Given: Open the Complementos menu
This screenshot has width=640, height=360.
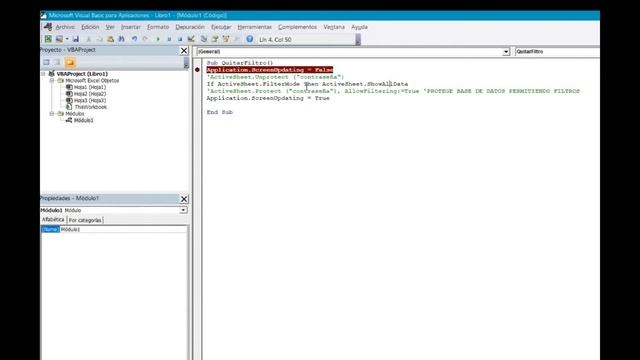Looking at the screenshot, I should tap(297, 27).
